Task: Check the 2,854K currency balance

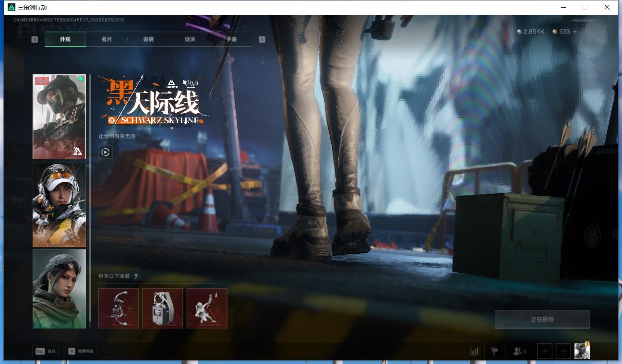Action: point(531,32)
